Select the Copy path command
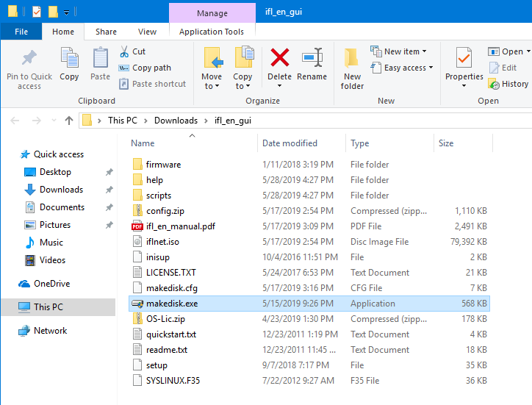Screen dimensions: 532x405 click(145, 68)
